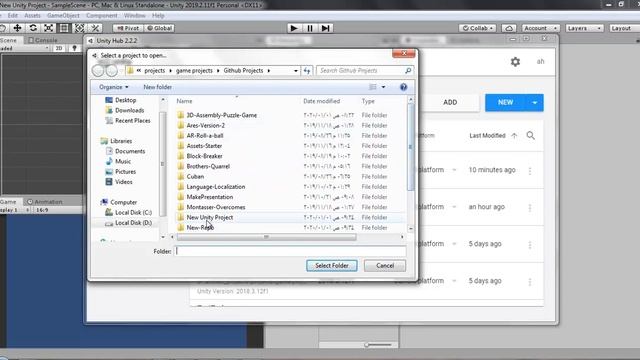Select the Move tool in Unity toolbar
Image resolution: width=640 pixels, height=360 pixels.
[x=18, y=28]
